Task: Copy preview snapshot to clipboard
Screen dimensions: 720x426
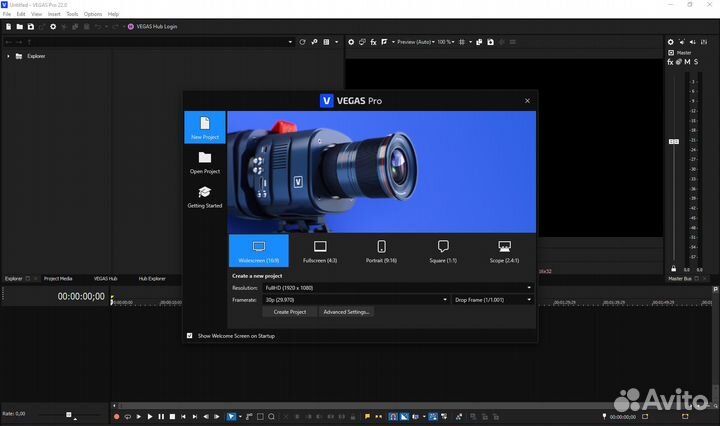Action: (479, 42)
